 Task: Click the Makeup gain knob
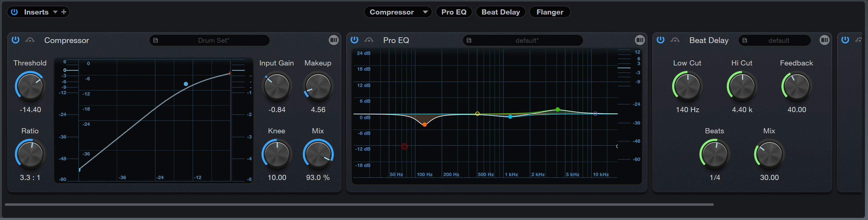pos(318,86)
